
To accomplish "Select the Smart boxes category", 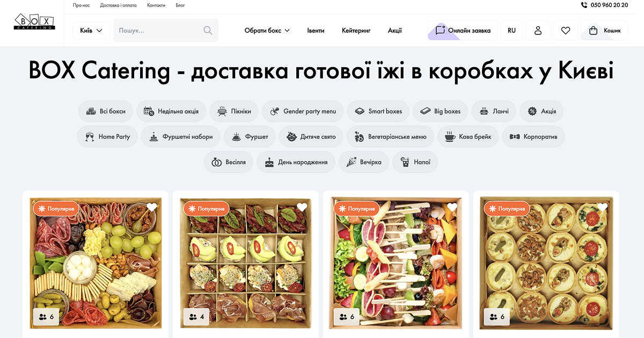I will pos(378,111).
